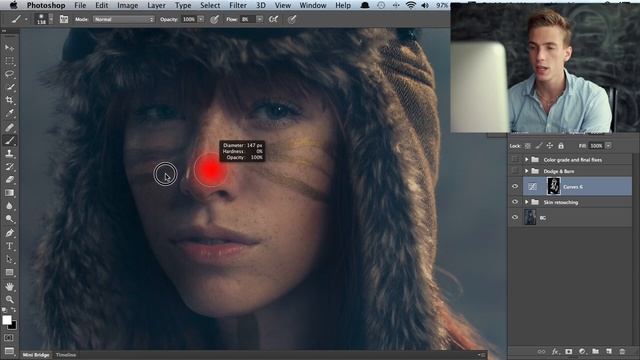Viewport: 640px width, 360px height.
Task: Toggle lock all padlock icon
Action: (561, 146)
